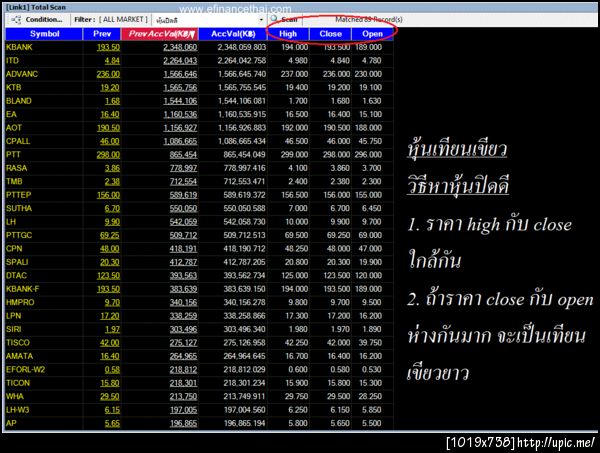
Task: Select the AOT symbol
Action: coord(14,128)
